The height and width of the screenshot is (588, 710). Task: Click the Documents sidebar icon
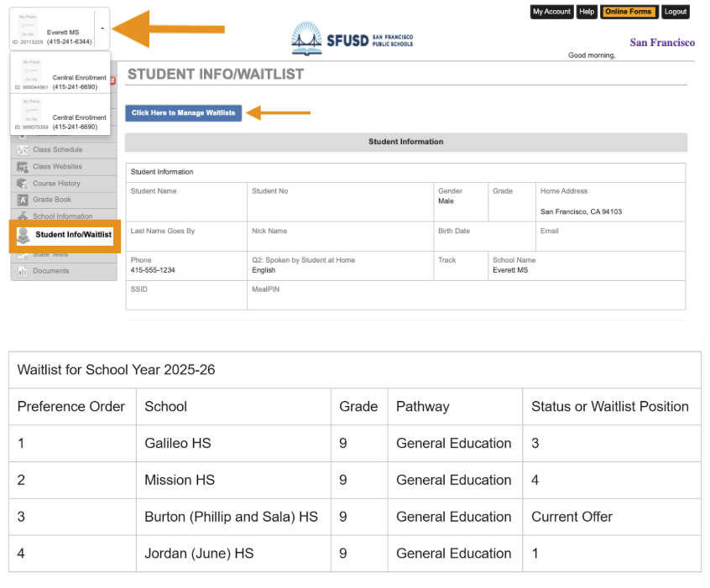(x=23, y=271)
